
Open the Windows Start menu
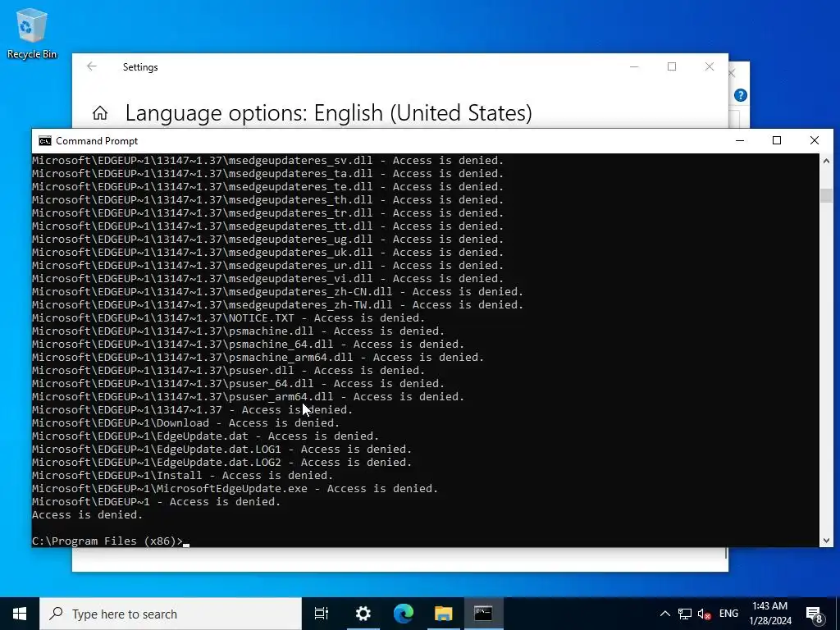point(20,614)
